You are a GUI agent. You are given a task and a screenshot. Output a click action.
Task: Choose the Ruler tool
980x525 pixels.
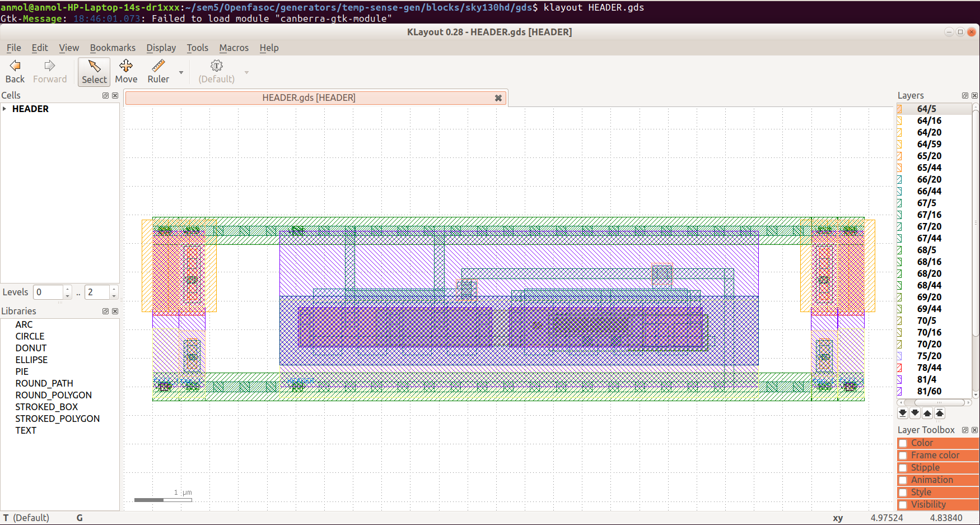click(158, 71)
